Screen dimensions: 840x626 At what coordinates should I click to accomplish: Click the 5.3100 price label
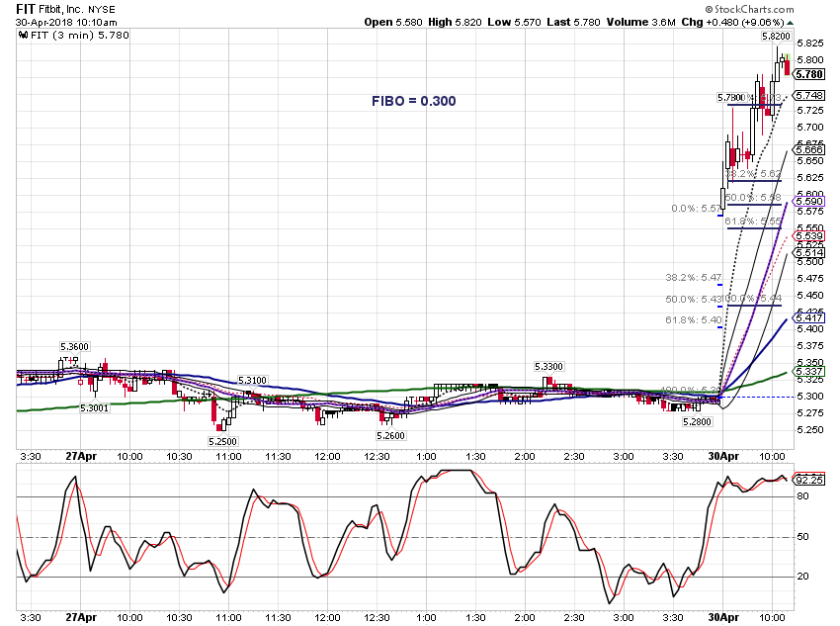click(252, 380)
